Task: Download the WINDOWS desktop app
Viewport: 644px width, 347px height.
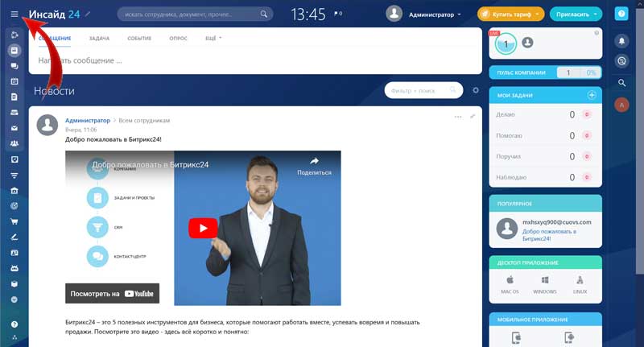Action: click(545, 284)
